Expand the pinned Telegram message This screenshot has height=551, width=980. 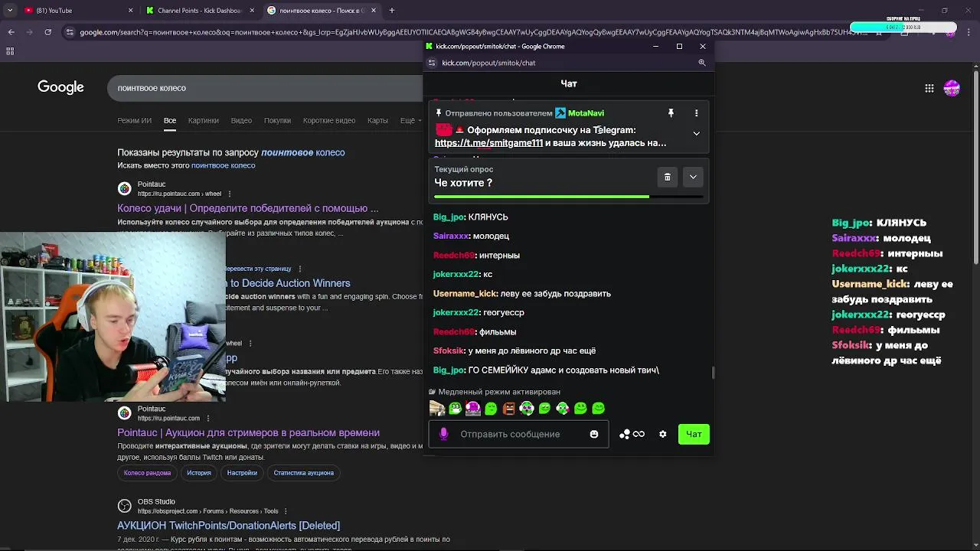pyautogui.click(x=696, y=133)
